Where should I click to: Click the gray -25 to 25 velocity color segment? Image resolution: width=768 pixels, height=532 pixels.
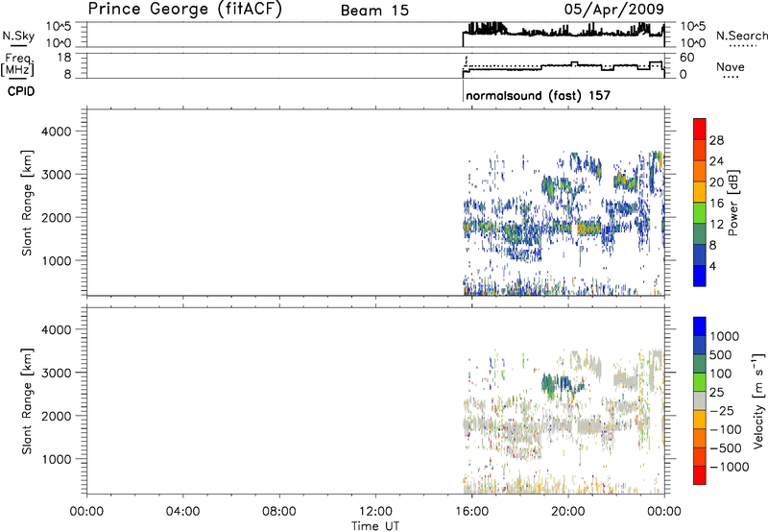pyautogui.click(x=700, y=400)
